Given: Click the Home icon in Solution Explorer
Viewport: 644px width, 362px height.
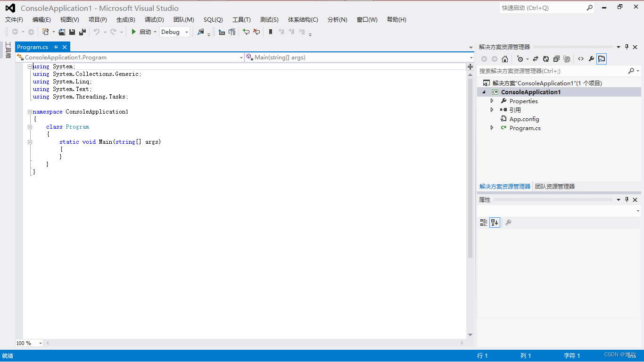Looking at the screenshot, I should [x=505, y=59].
